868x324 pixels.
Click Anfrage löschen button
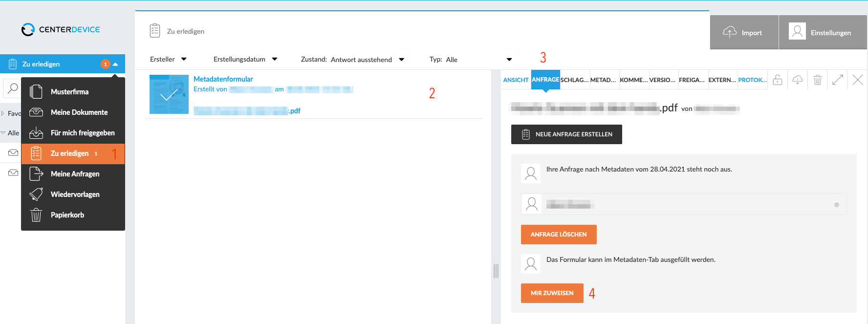[x=559, y=235]
